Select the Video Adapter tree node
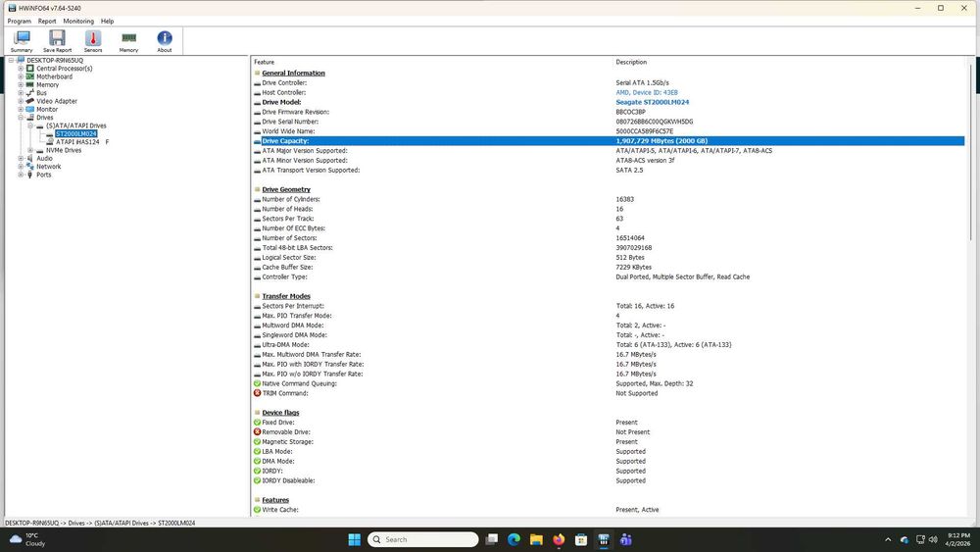Screen dimensions: 980x552 point(57,101)
